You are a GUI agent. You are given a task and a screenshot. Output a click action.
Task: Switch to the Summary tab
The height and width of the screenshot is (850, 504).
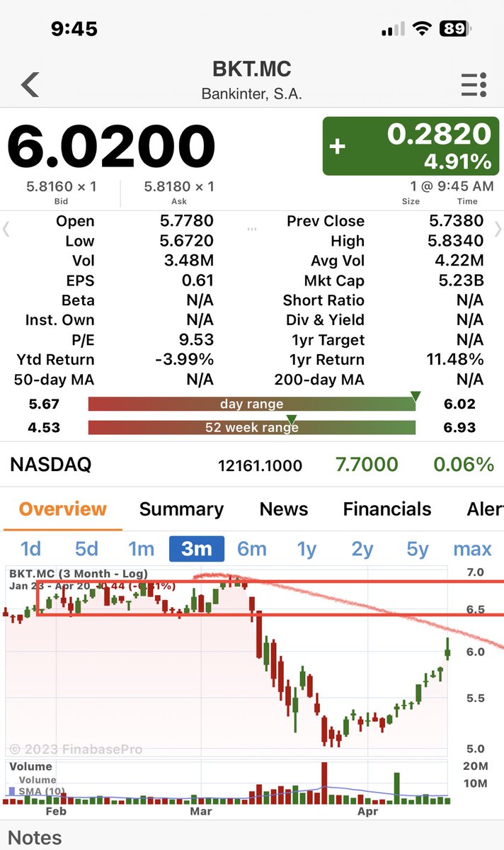pos(181,509)
